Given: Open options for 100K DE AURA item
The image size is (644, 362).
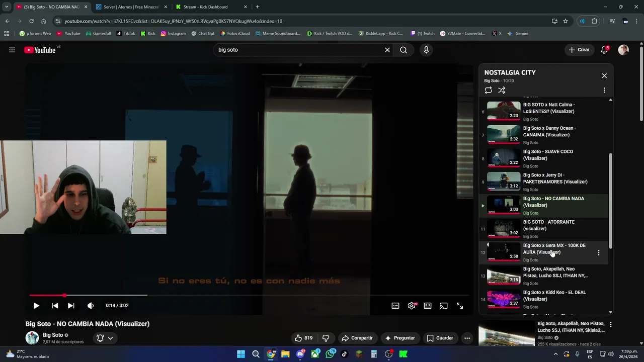Looking at the screenshot, I should pos(598,253).
